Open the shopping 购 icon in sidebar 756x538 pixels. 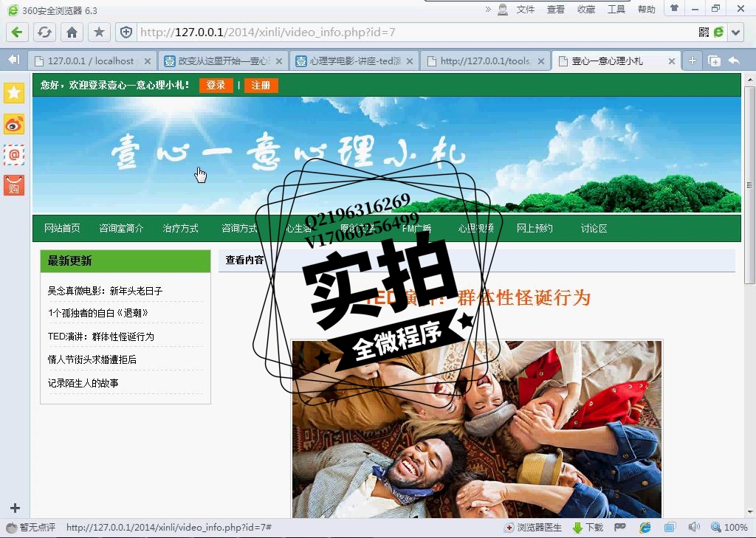pos(14,185)
